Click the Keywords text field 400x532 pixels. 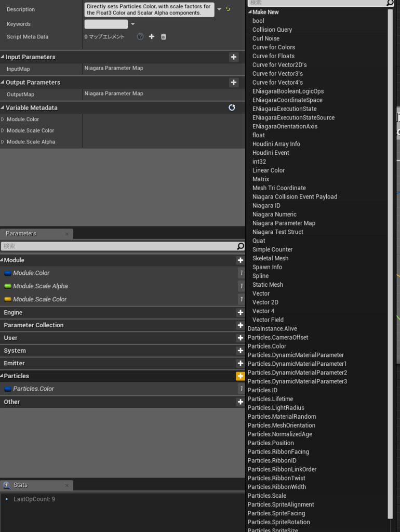[106, 24]
